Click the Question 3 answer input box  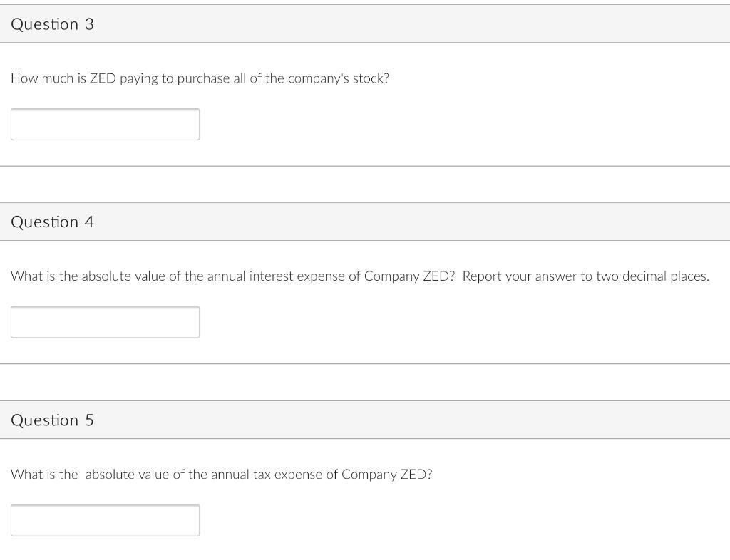105,125
